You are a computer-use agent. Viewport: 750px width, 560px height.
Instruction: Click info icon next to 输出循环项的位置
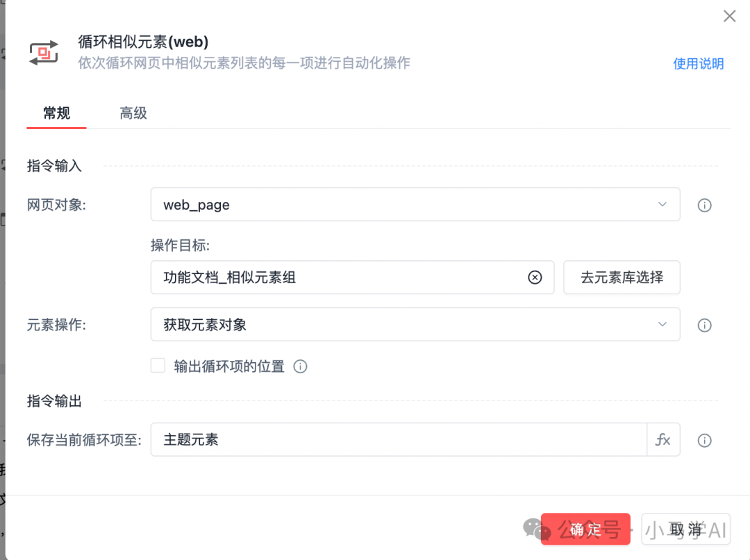pyautogui.click(x=300, y=366)
